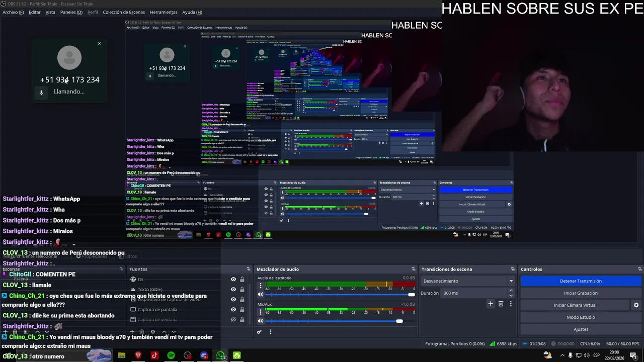The image size is (644, 362).
Task: Decrease transition duration with down arrow
Action: (x=512, y=296)
